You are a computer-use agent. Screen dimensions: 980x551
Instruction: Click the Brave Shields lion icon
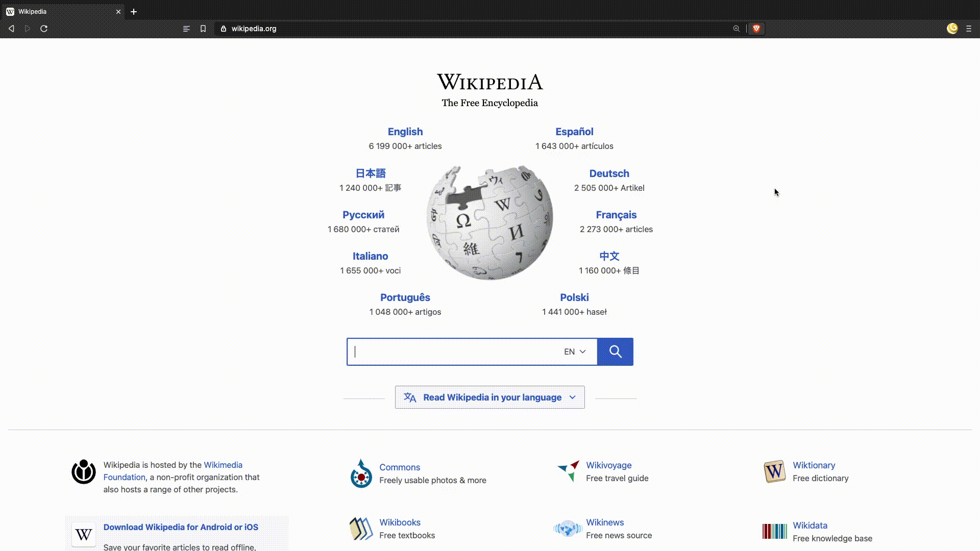tap(756, 29)
